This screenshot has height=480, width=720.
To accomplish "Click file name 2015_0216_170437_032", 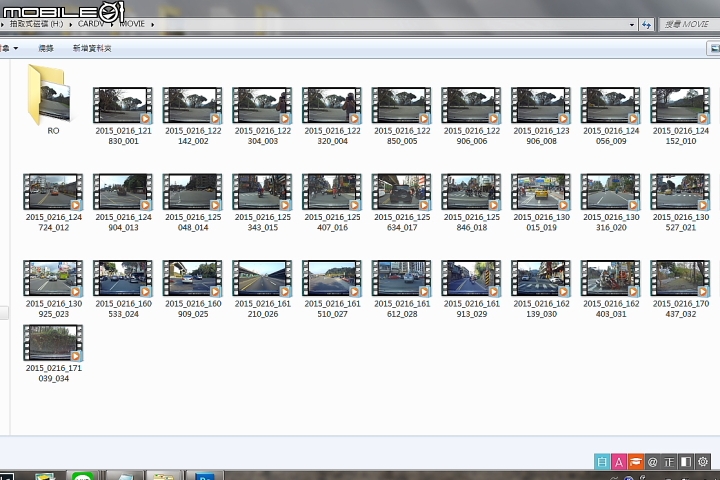I will 681,309.
